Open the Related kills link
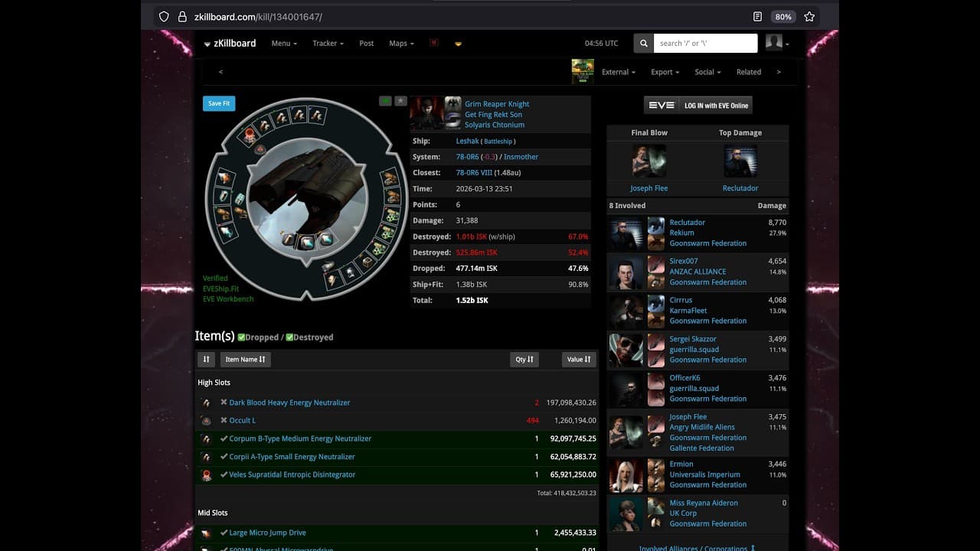This screenshot has height=551, width=980. tap(749, 72)
